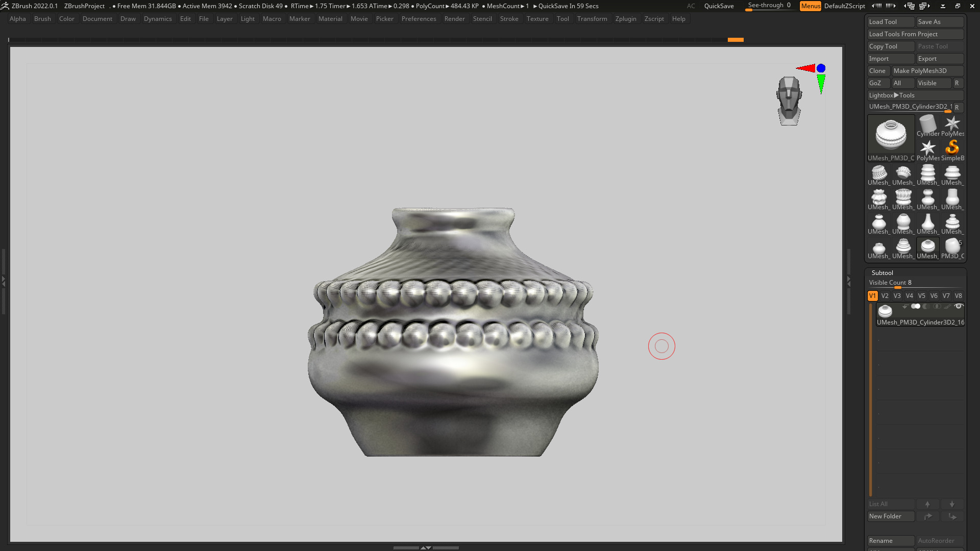Viewport: 980px width, 551px height.
Task: Click the subtool start-group arrow icon
Action: 905,307
